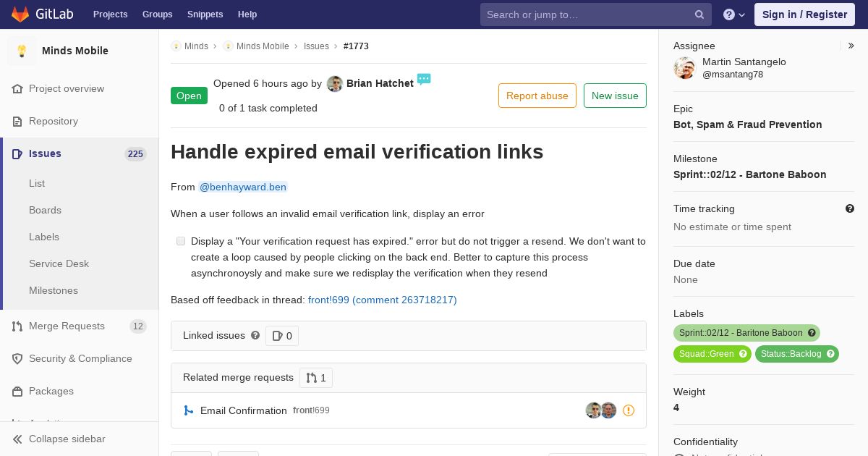
Task: Click the Open status badge
Action: [x=189, y=96]
